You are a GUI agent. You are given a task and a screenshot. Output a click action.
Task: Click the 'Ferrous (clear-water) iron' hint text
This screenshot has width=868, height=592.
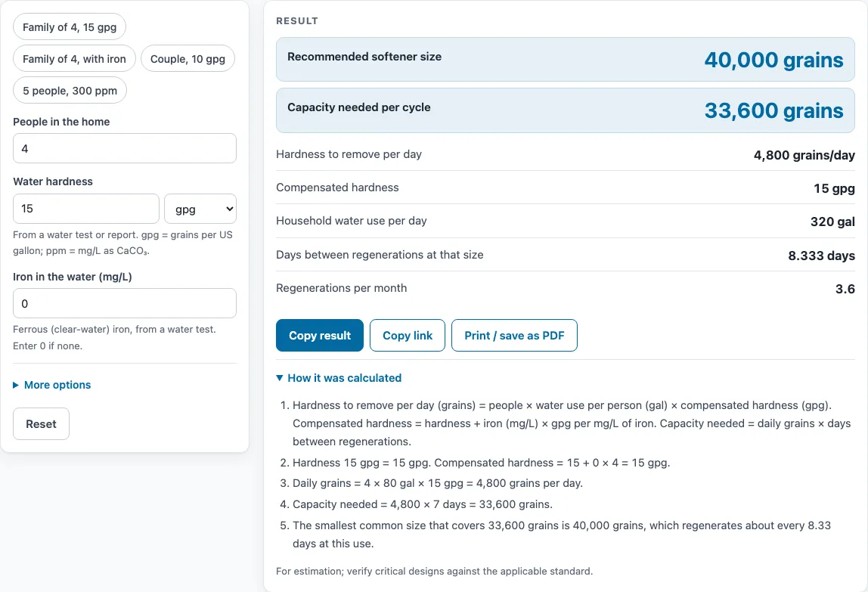pos(115,337)
